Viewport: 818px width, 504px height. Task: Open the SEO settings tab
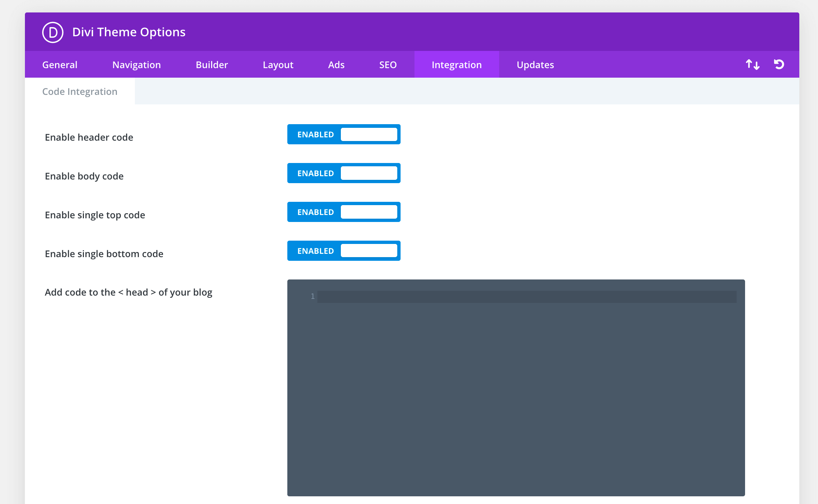(x=388, y=65)
